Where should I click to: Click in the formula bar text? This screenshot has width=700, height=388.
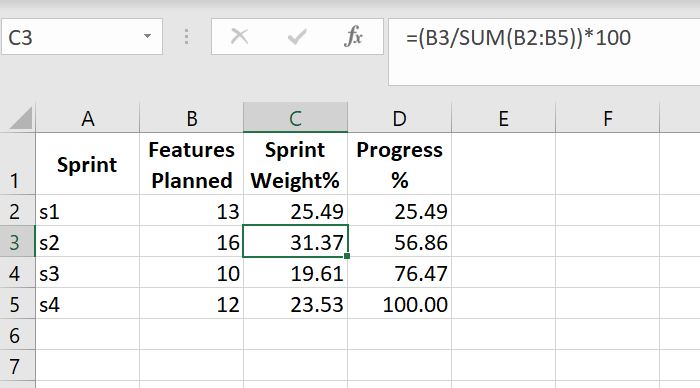[x=518, y=38]
